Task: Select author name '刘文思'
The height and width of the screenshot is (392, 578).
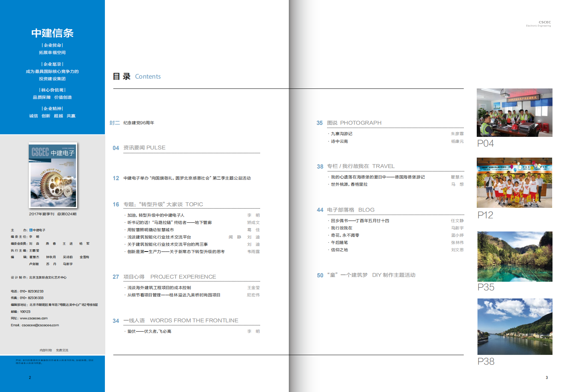Action: point(457,250)
